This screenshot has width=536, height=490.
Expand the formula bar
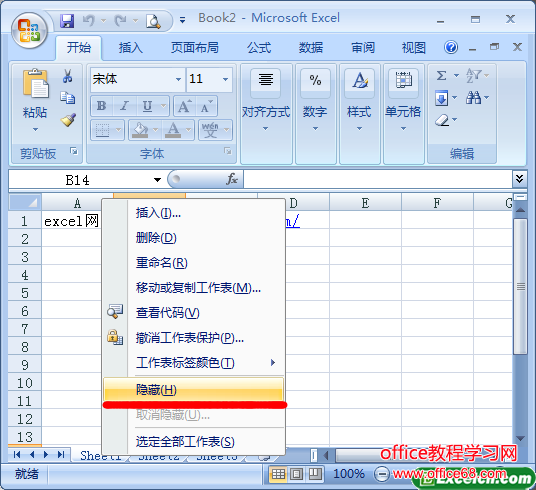click(x=519, y=179)
